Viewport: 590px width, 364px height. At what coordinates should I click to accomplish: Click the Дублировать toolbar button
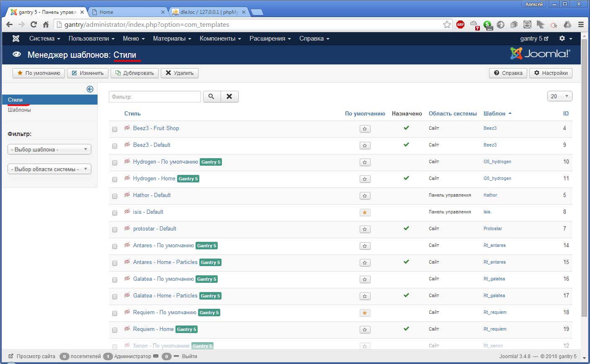coord(135,73)
